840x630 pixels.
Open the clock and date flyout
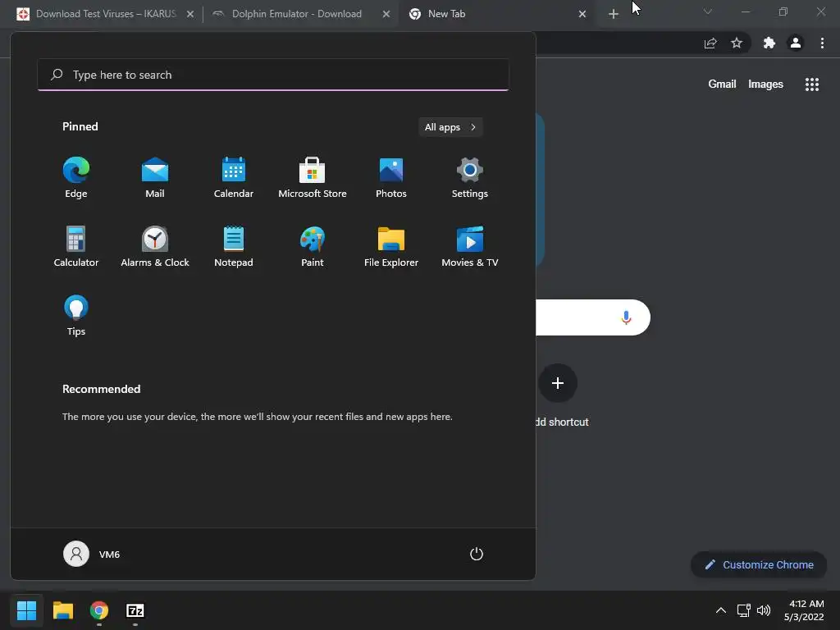click(x=805, y=610)
